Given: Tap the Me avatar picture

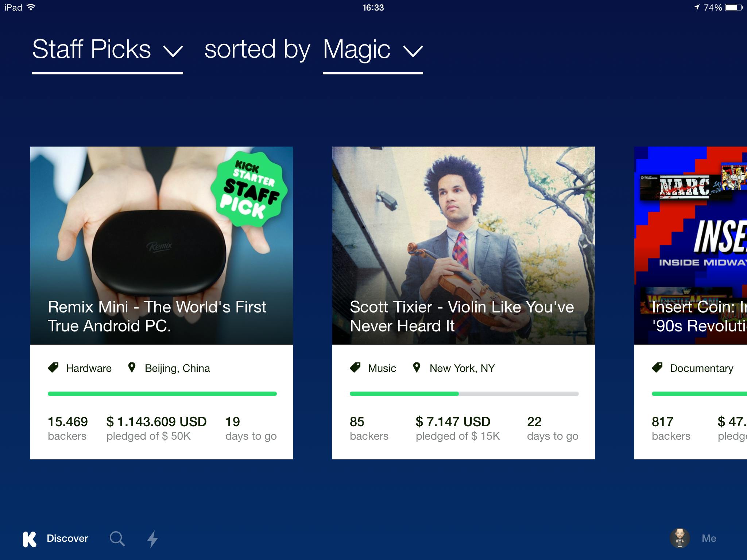Looking at the screenshot, I should pos(680,538).
